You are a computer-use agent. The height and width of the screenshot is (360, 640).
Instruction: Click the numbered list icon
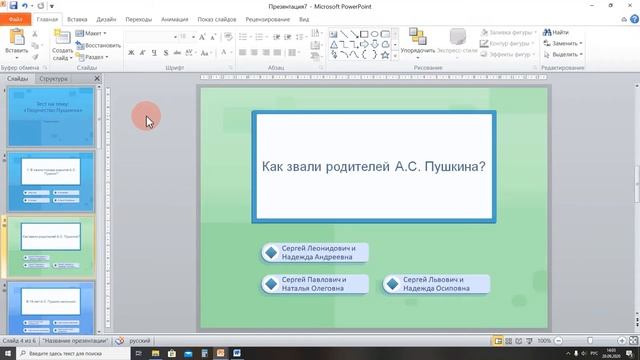coord(259,37)
